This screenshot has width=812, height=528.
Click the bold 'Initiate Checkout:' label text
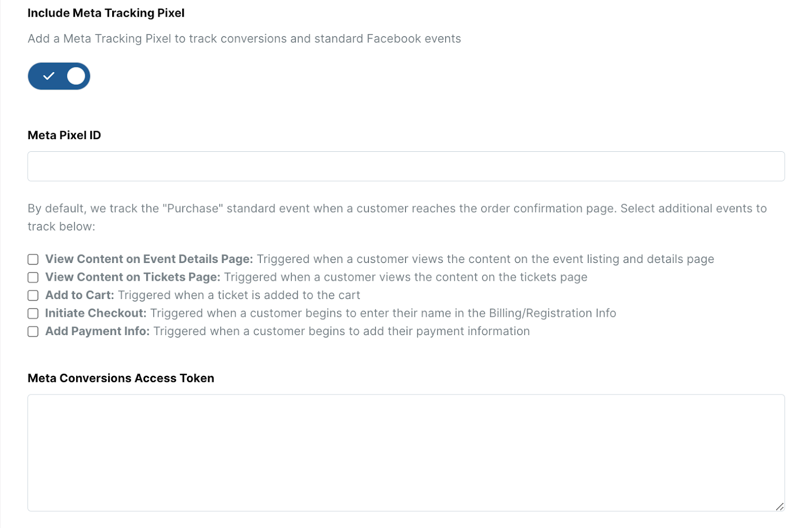coord(95,313)
